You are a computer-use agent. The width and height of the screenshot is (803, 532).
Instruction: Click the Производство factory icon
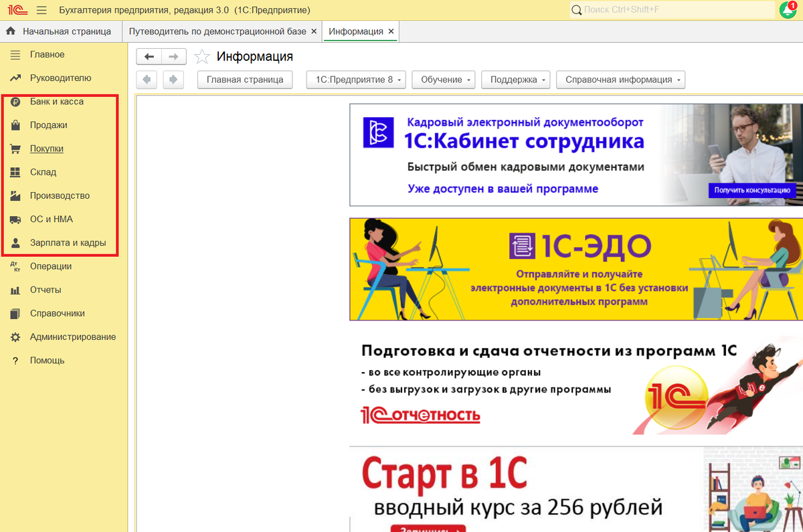[15, 195]
